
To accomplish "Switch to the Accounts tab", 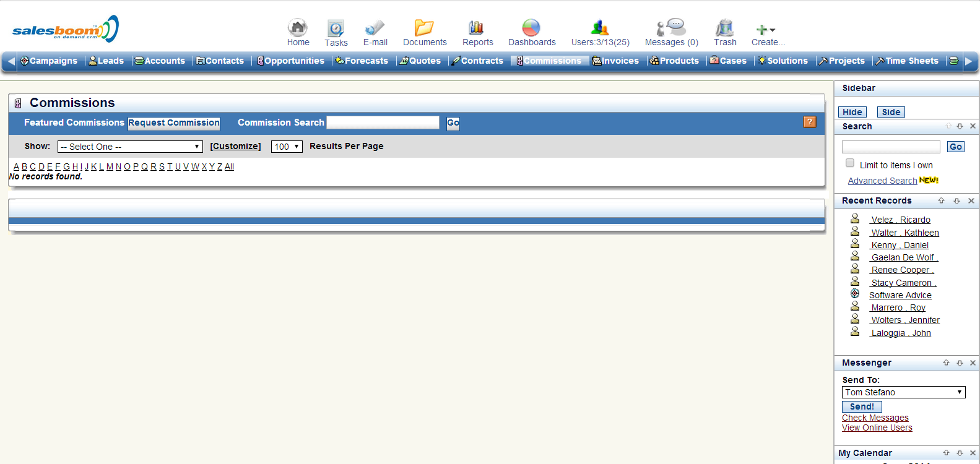I will [x=160, y=61].
